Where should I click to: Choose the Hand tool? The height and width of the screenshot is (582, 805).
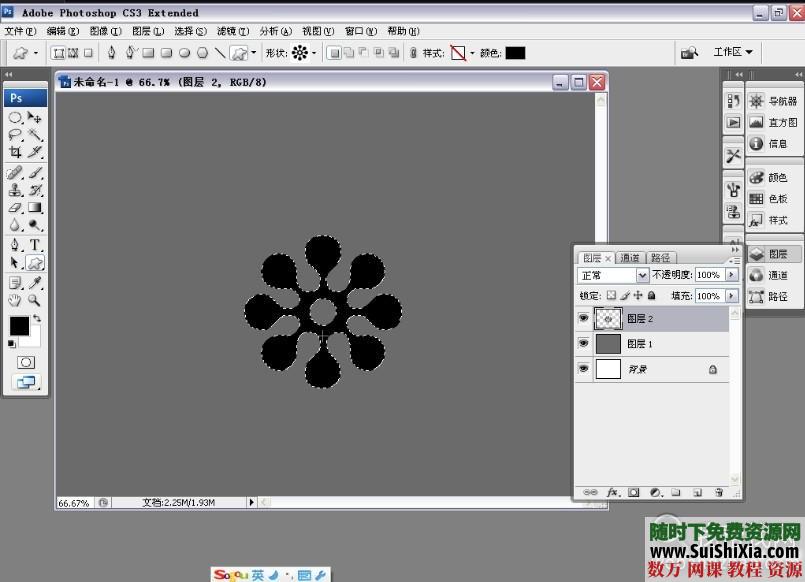15,300
